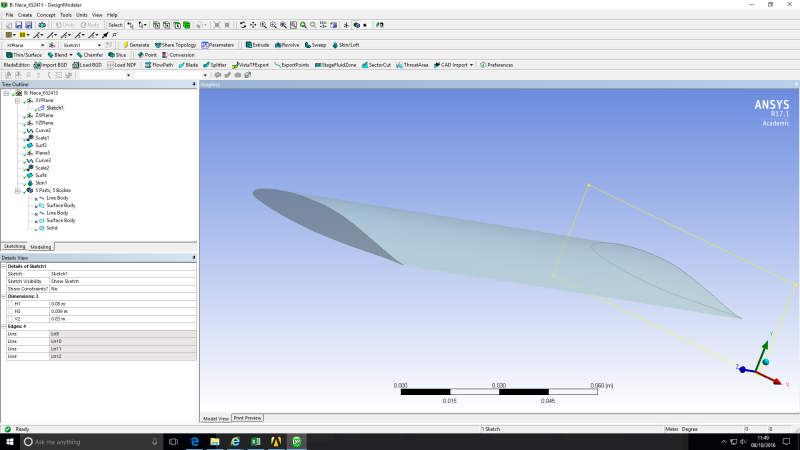Toggle the H1 dimension parameter checkbox
Viewport: 800px width, 450px height.
tap(10, 304)
